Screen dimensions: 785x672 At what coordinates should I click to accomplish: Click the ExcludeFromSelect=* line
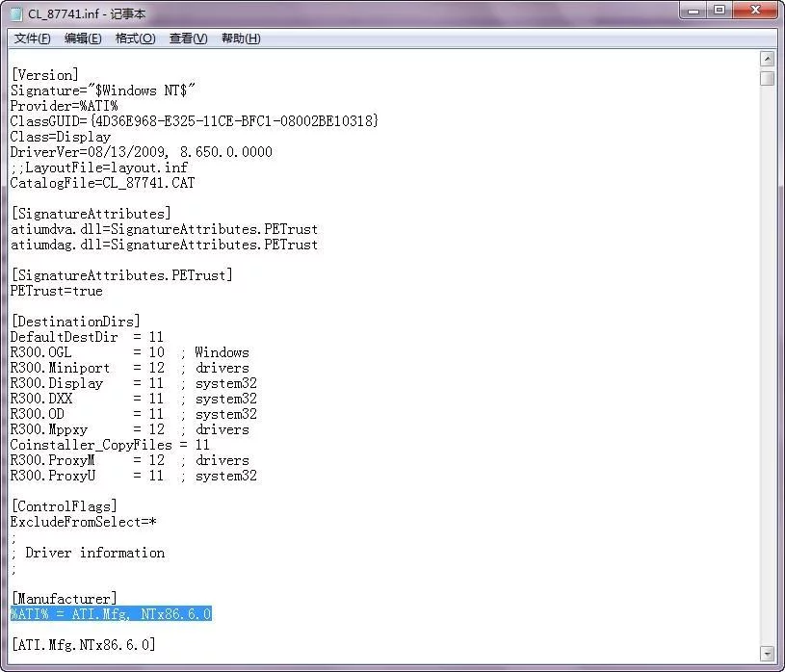pyautogui.click(x=84, y=522)
